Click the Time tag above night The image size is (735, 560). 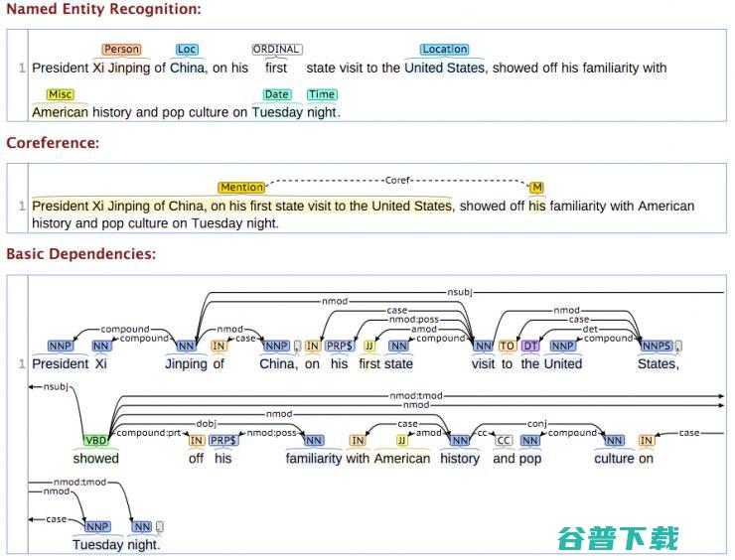click(321, 94)
